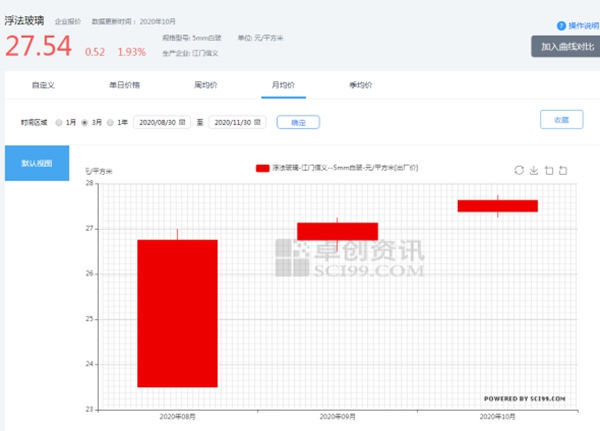
Task: Open the calendar icon in start date field
Action: pos(182,122)
